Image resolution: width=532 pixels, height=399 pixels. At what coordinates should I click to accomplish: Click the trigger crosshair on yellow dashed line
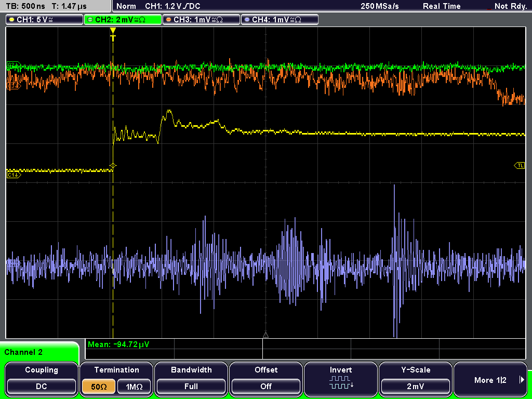click(113, 166)
